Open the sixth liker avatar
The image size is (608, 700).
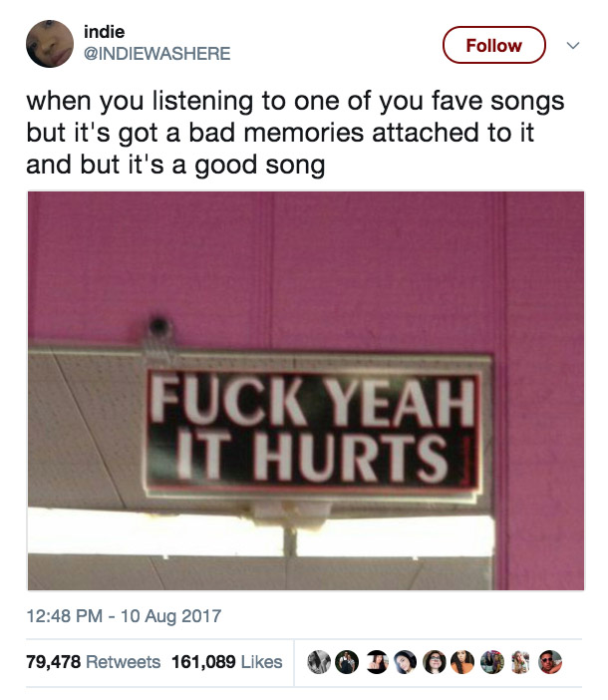[462, 662]
